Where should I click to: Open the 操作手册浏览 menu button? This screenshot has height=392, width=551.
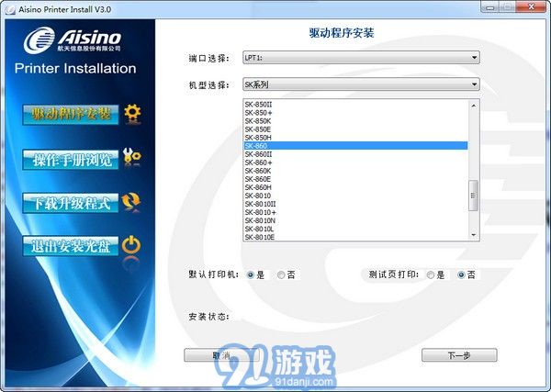(x=71, y=160)
